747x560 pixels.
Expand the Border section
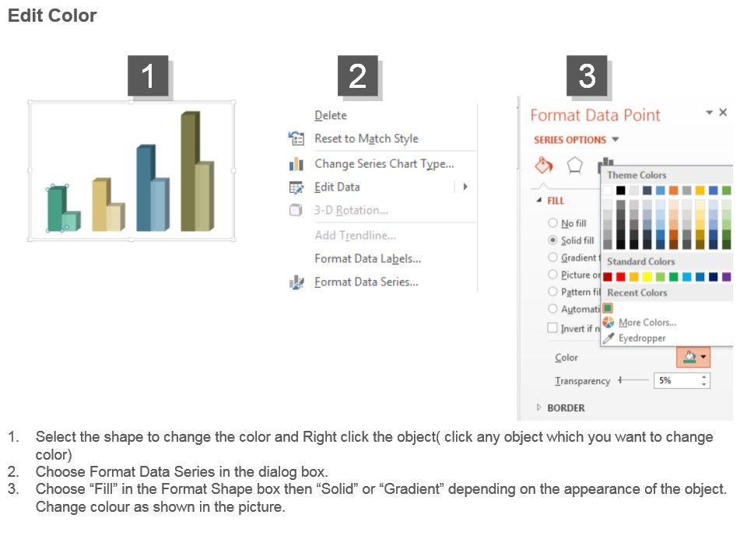click(x=538, y=408)
